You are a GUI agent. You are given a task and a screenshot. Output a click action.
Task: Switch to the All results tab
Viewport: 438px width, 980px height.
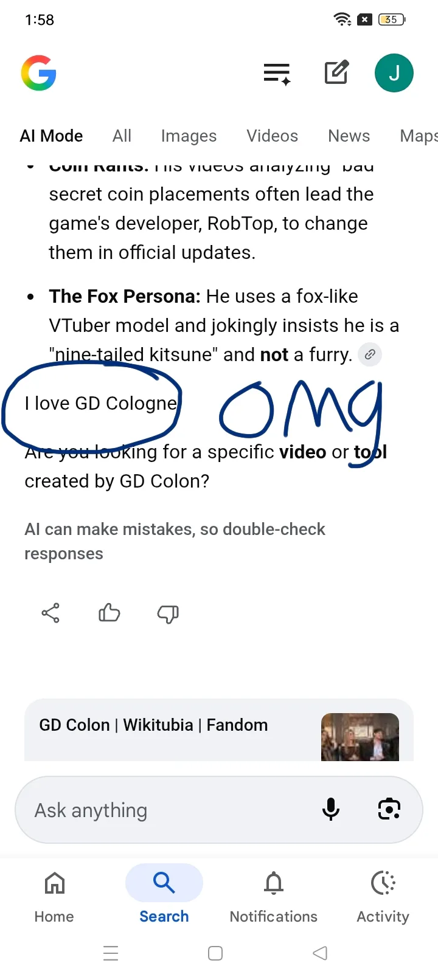[122, 136]
